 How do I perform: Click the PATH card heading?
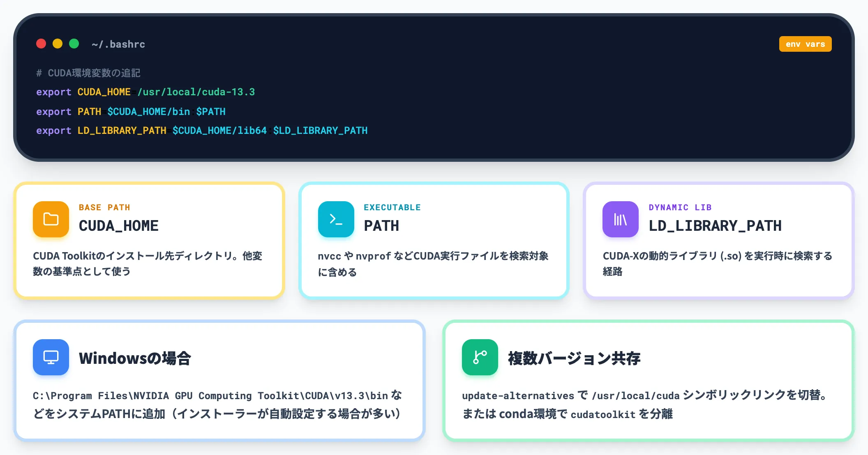pyautogui.click(x=381, y=226)
